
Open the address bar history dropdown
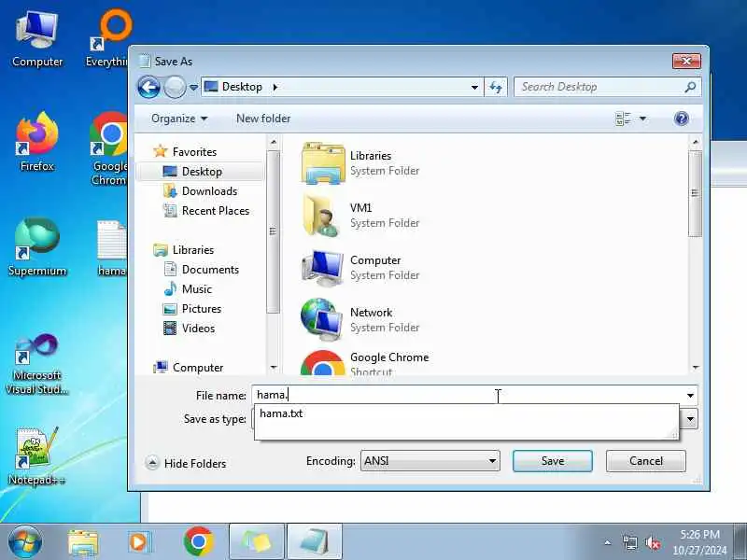pos(474,87)
